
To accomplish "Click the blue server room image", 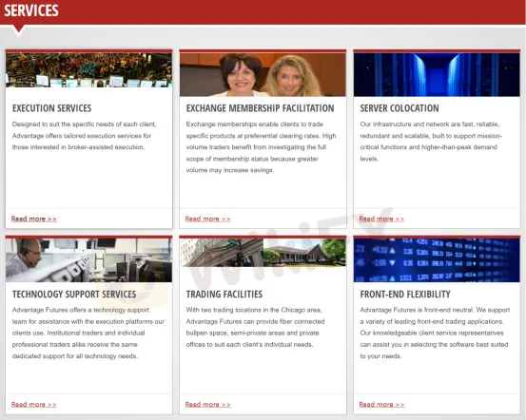I will (437, 75).
